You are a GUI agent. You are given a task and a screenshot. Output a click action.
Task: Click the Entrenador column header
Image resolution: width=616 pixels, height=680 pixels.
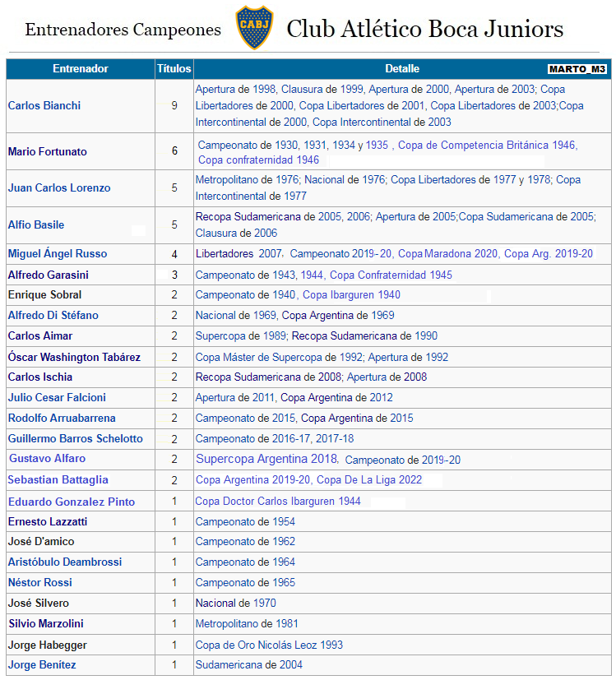click(81, 68)
